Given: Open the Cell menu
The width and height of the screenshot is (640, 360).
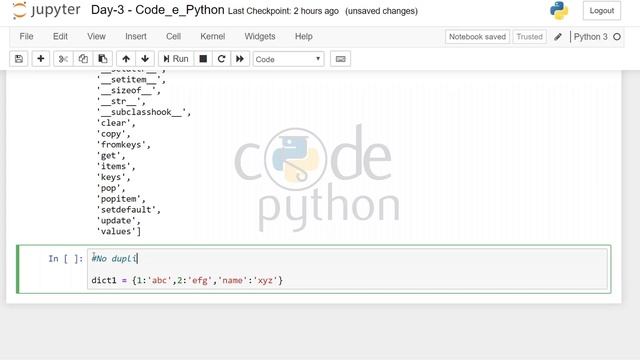Looking at the screenshot, I should pos(173,36).
